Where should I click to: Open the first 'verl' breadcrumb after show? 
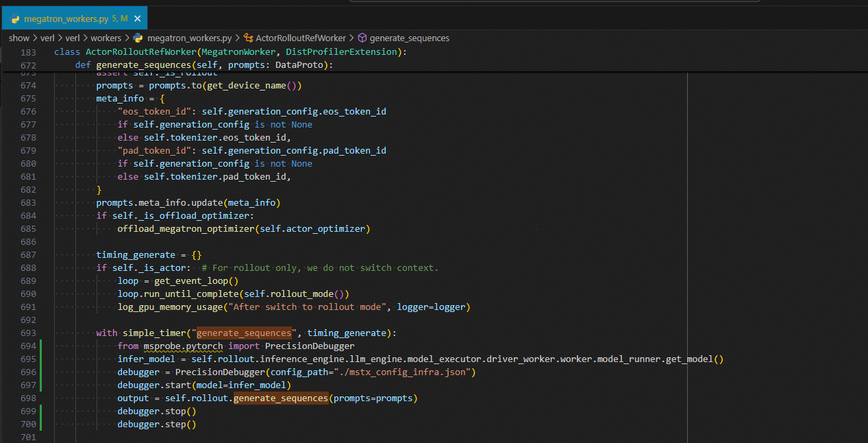(x=47, y=38)
